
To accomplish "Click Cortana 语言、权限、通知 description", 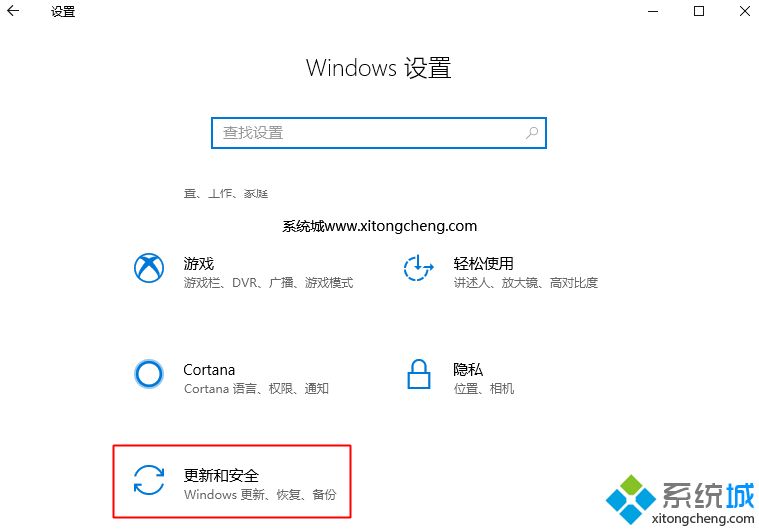I will pyautogui.click(x=256, y=389).
